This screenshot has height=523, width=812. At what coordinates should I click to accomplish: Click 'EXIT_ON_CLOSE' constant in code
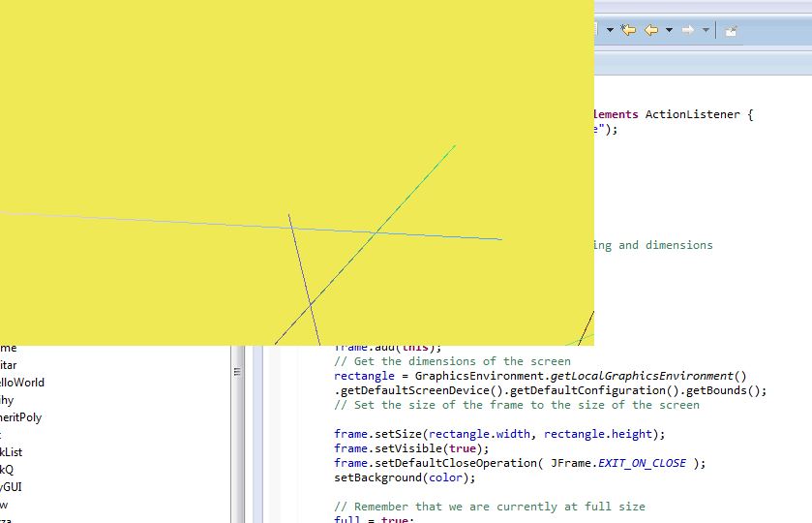click(642, 463)
